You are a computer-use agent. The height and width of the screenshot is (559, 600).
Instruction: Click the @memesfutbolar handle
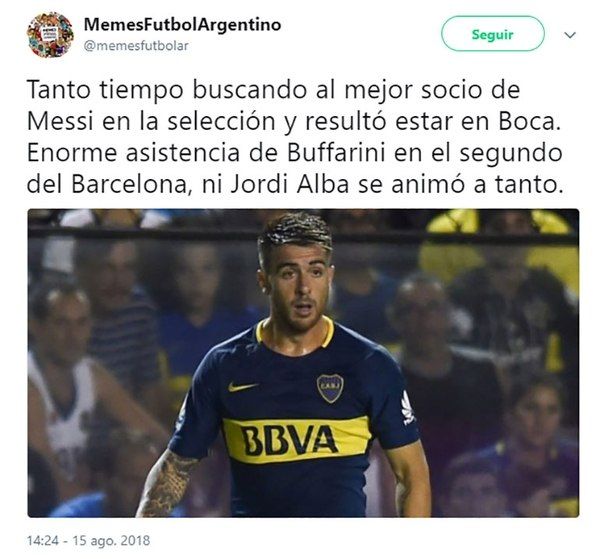point(136,46)
